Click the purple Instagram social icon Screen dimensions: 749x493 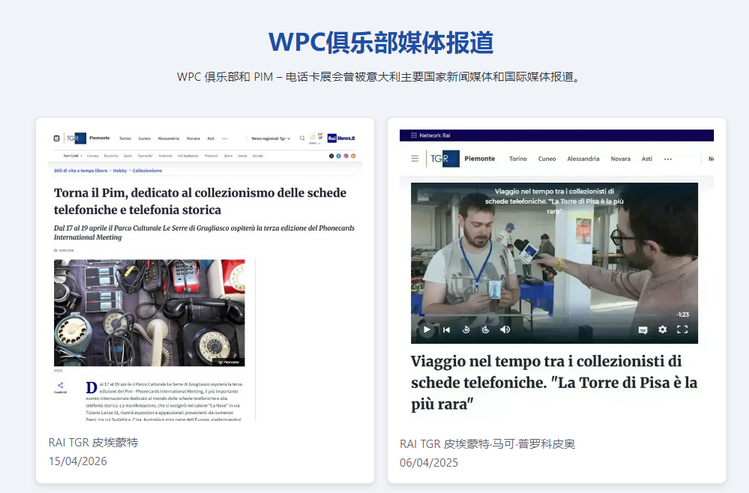[x=346, y=156]
